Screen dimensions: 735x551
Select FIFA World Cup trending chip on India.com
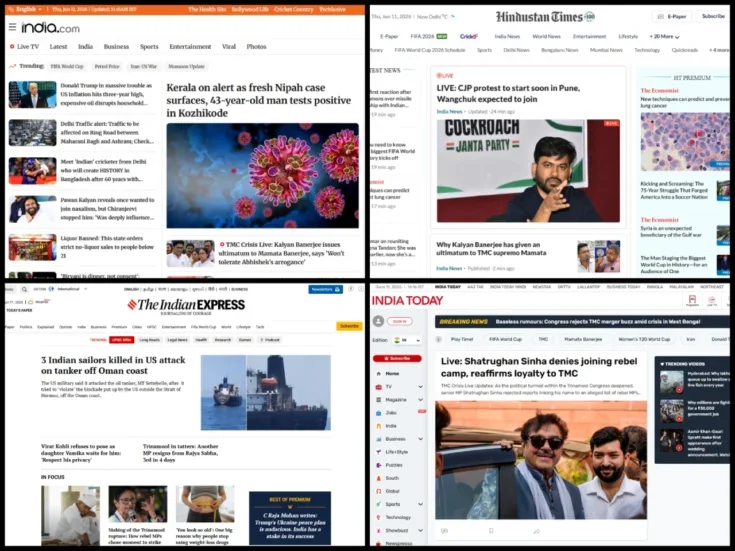pos(67,67)
